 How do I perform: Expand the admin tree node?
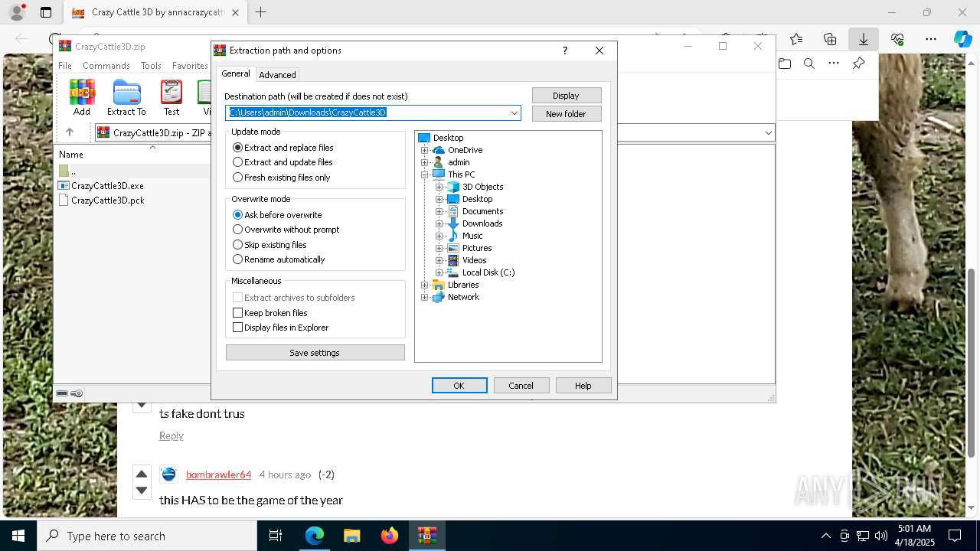click(x=425, y=162)
